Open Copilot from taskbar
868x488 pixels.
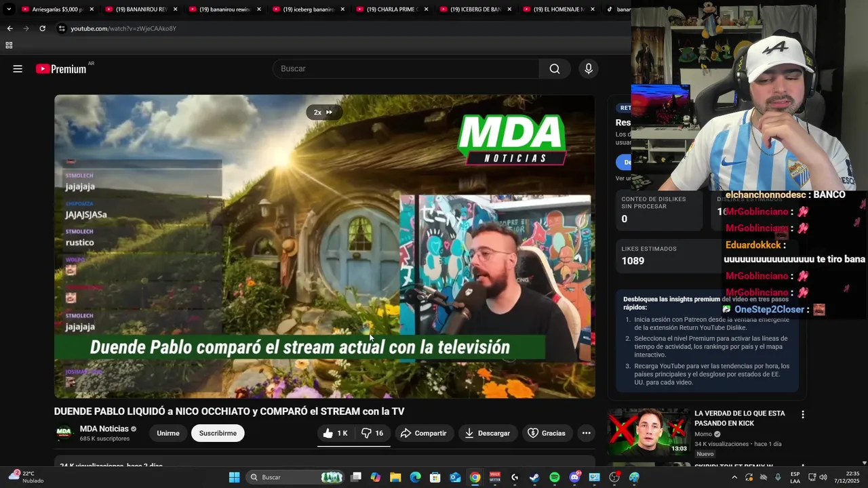click(376, 477)
